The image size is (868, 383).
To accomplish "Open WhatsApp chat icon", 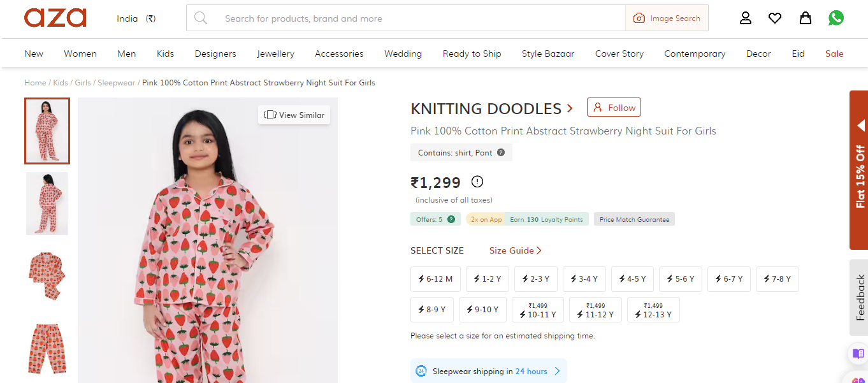I will coord(836,18).
